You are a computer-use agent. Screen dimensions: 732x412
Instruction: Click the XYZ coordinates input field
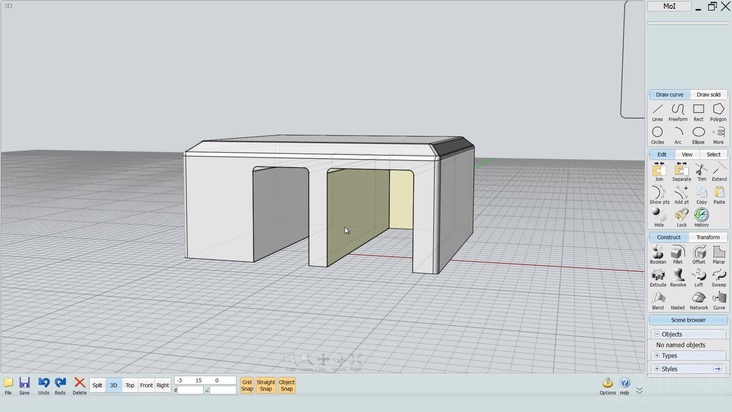coord(205,381)
